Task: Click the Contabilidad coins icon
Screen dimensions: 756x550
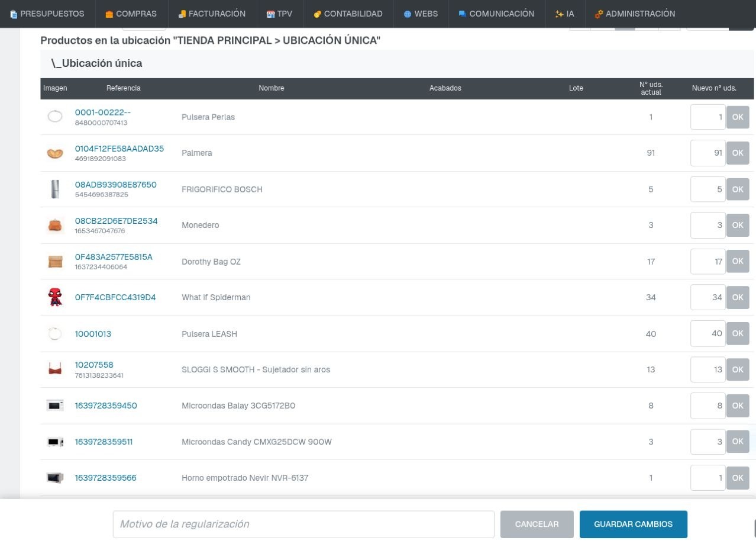Action: [318, 14]
